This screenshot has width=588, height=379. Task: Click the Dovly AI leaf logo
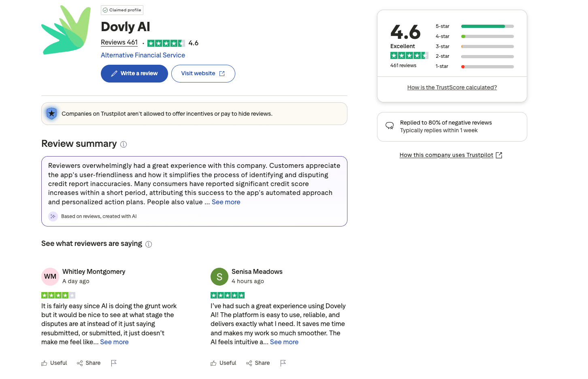click(66, 30)
